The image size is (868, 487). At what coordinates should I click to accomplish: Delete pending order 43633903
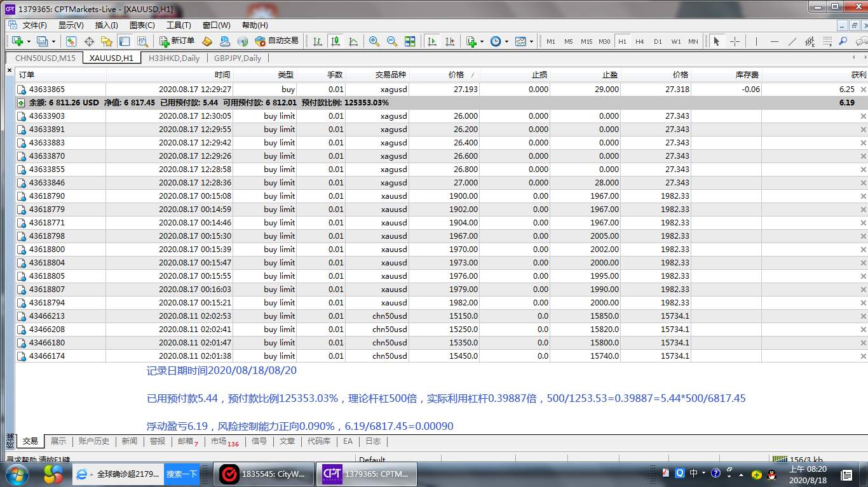pos(863,116)
